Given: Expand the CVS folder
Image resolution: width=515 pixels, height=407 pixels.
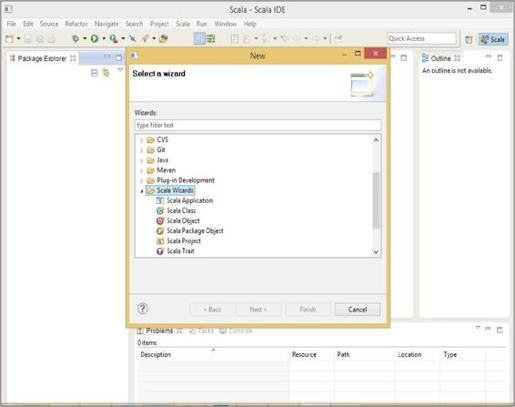Looking at the screenshot, I should 141,140.
